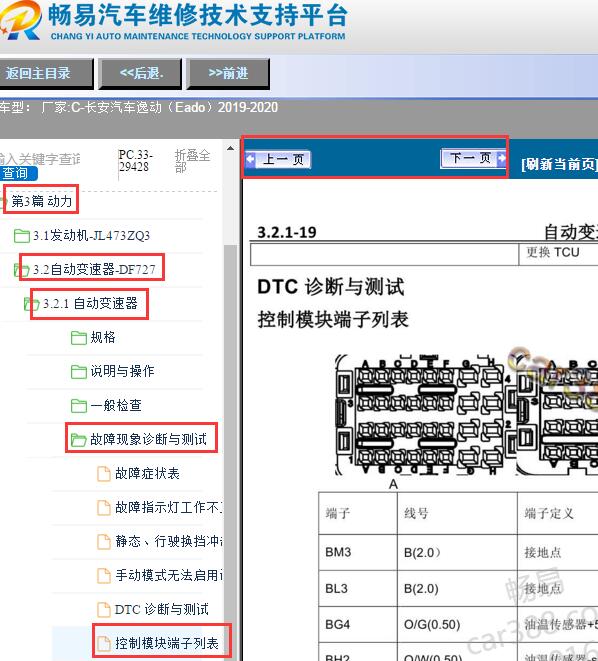Collapse the 3.2.1 自动变速器 folder icon

coord(31,304)
